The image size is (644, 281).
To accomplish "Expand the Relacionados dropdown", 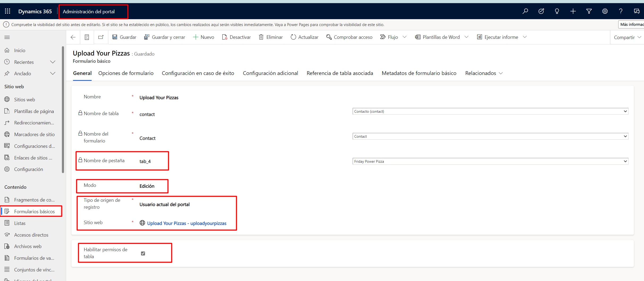I will click(x=484, y=73).
